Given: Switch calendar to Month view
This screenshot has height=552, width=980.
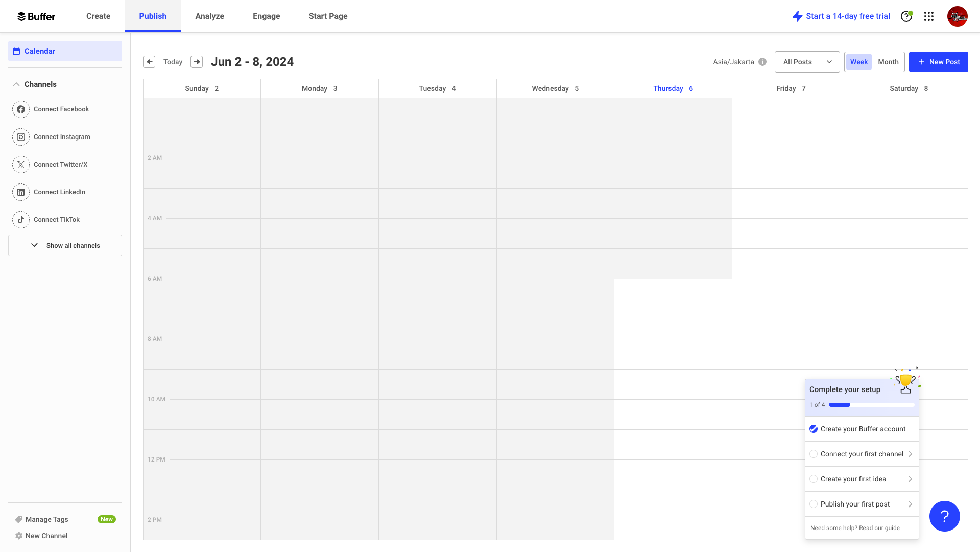Looking at the screenshot, I should (888, 61).
